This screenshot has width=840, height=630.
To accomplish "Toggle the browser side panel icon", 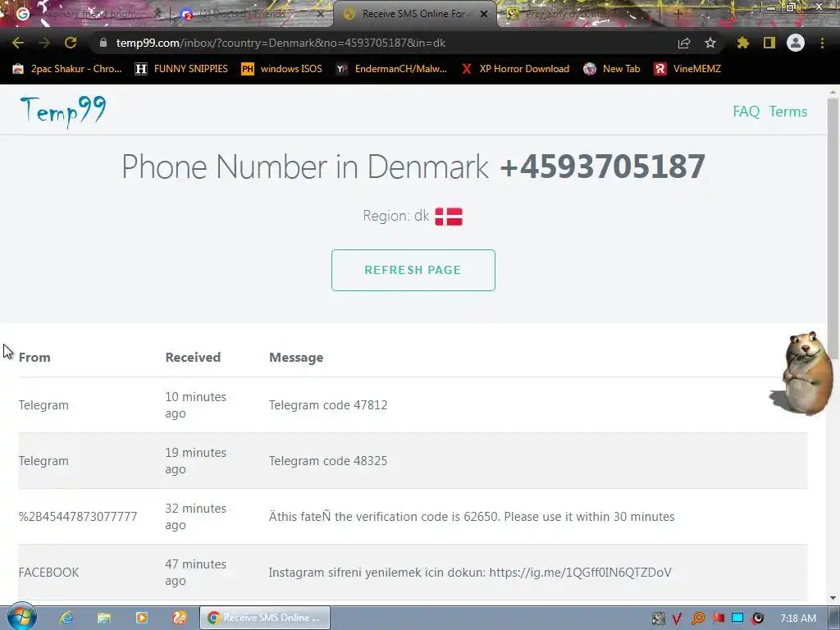I will (x=769, y=43).
